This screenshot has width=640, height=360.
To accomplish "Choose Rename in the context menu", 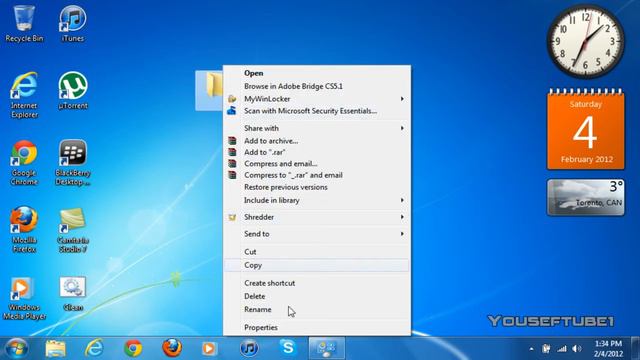I will coord(317,309).
